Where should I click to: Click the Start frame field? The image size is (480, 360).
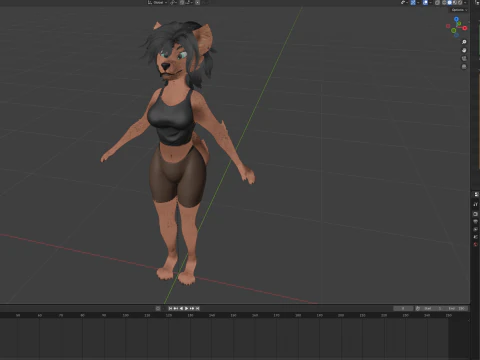pyautogui.click(x=433, y=308)
